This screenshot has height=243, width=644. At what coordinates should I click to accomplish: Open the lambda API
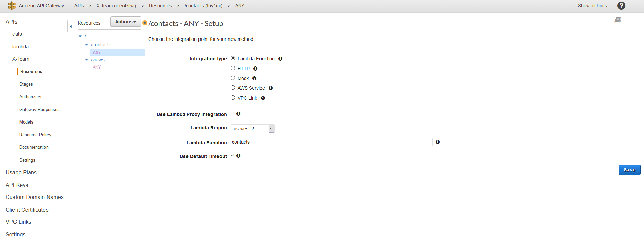[21, 47]
